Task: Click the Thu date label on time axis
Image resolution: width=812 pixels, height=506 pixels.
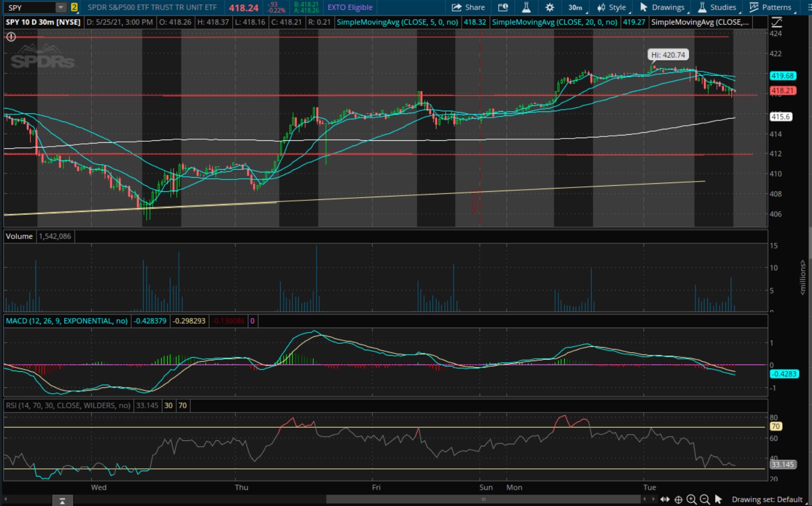Action: (241, 487)
